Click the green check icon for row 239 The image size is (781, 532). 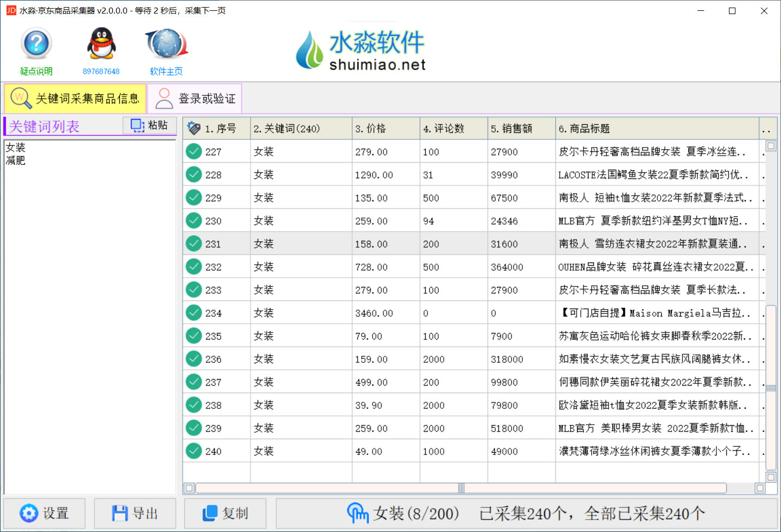pos(194,428)
